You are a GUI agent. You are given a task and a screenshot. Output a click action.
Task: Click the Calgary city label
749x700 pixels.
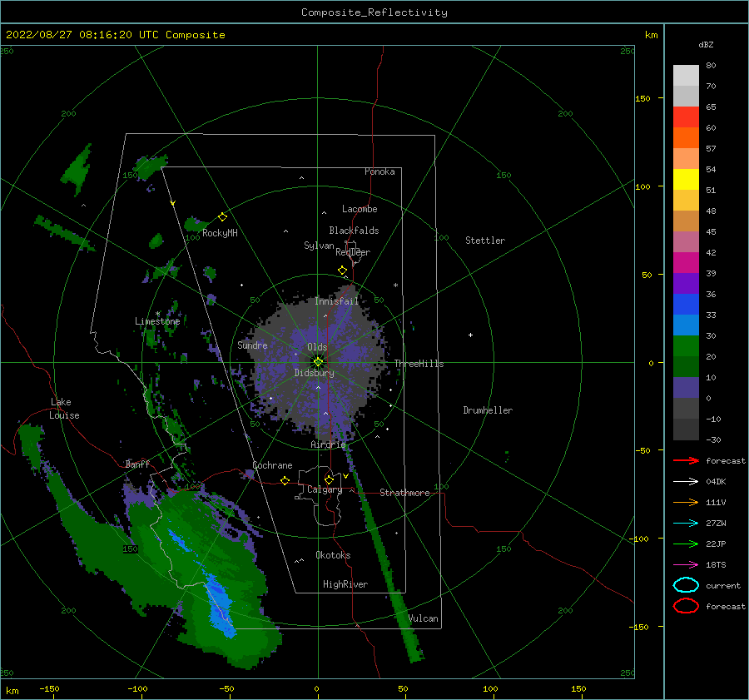pyautogui.click(x=325, y=489)
